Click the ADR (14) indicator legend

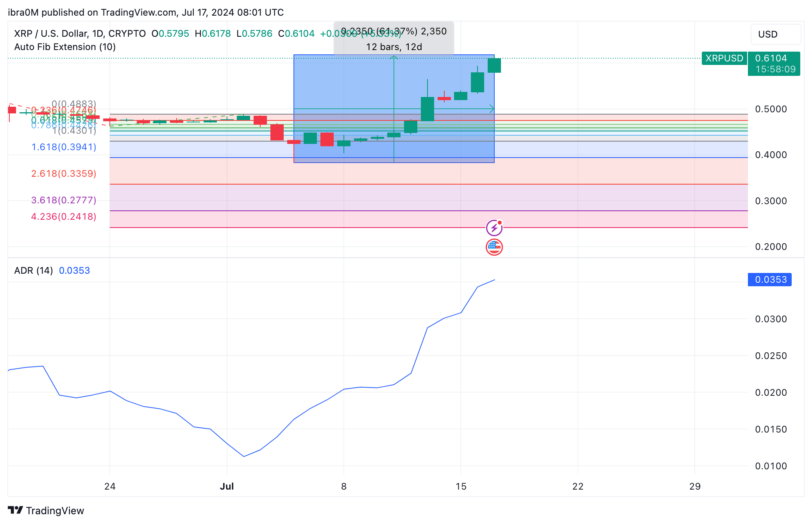click(x=34, y=271)
